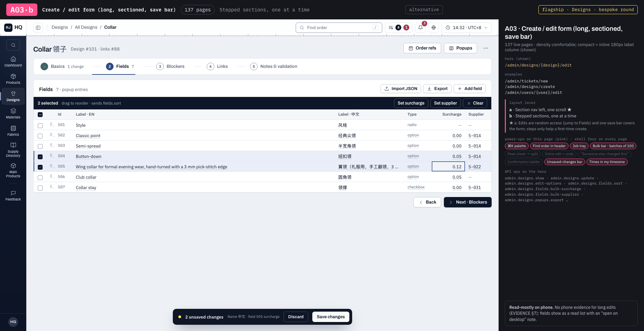The height and width of the screenshot is (331, 644).
Task: Clear the current selection
Action: (x=475, y=103)
